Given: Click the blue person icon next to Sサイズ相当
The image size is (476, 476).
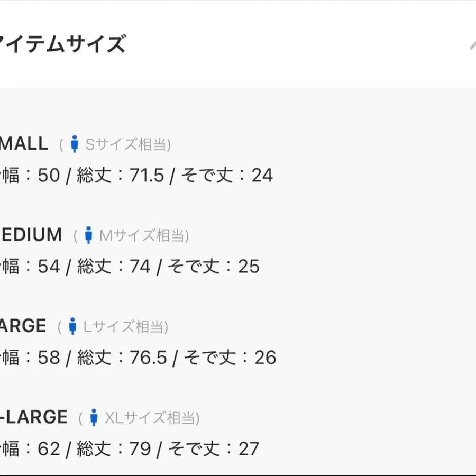Looking at the screenshot, I should pos(75,144).
